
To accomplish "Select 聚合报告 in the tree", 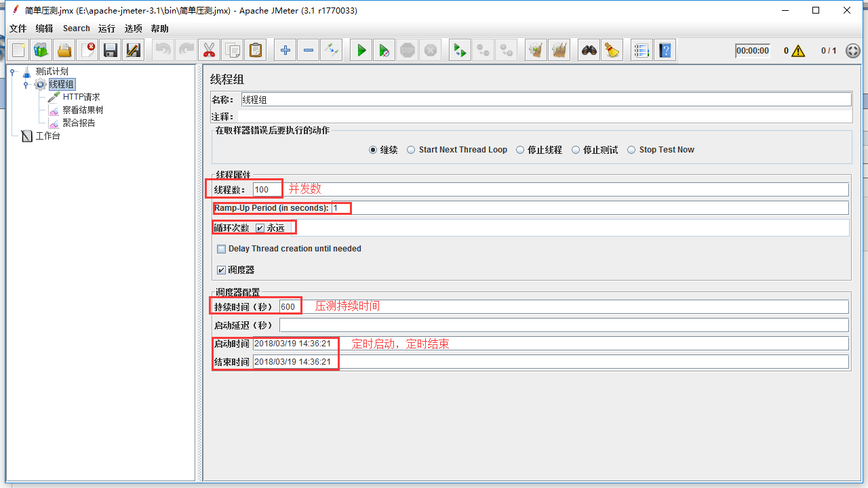I will coord(79,123).
